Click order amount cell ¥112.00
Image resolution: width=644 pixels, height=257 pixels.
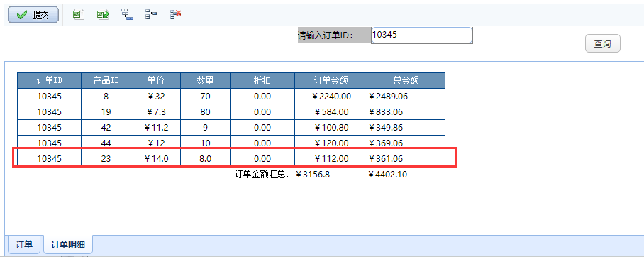(331, 159)
